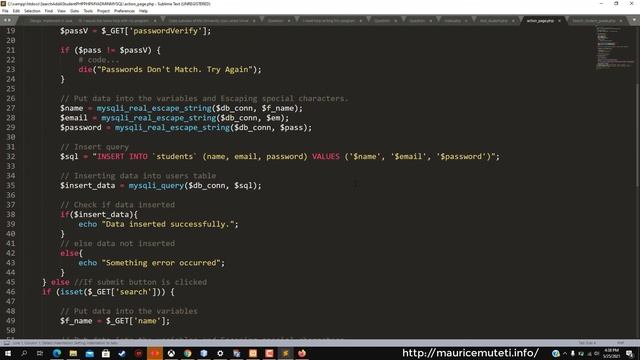Open Task View from the taskbar
Screen dimensions: 640x360
coord(40,353)
